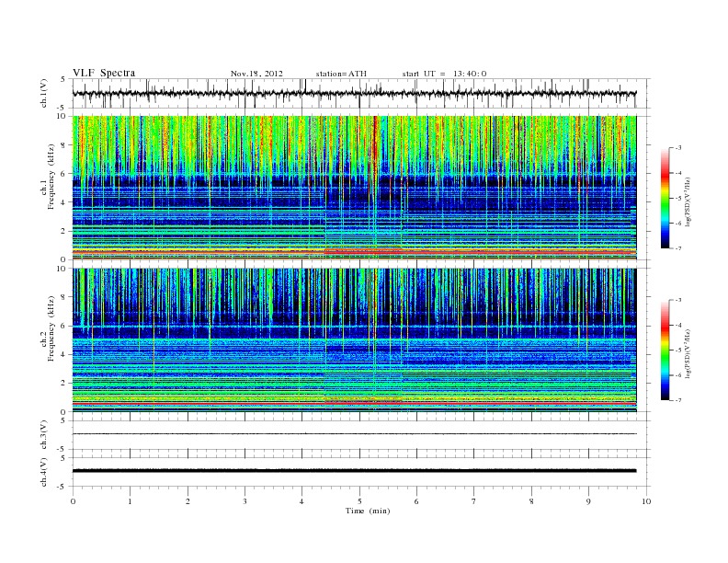
Task: Click the ch.3 voltage trace line
Action: point(354,434)
